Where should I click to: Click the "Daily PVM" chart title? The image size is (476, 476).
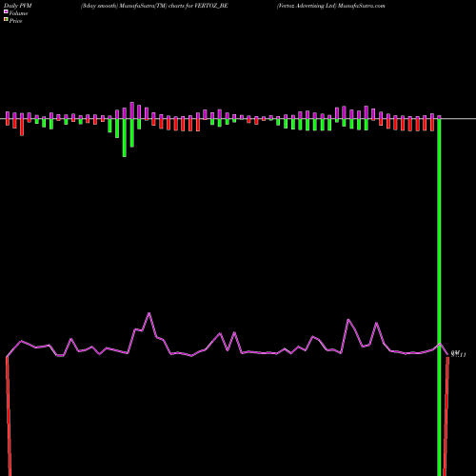click(x=18, y=6)
